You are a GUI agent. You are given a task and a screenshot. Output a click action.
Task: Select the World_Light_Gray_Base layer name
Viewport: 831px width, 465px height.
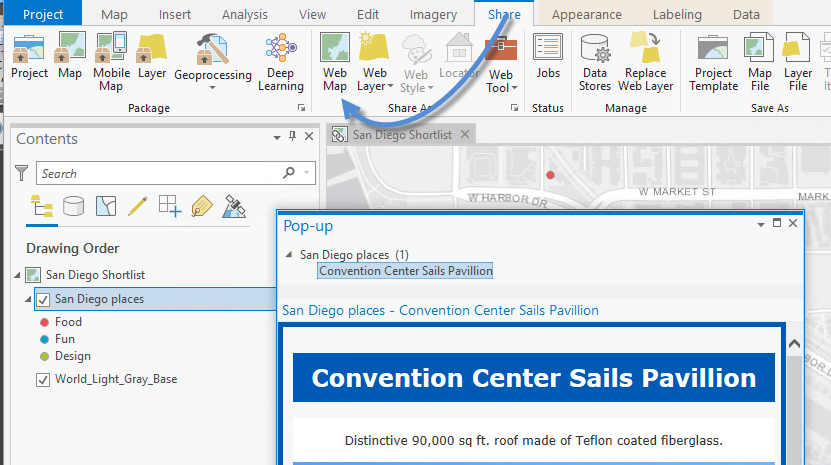(x=116, y=379)
